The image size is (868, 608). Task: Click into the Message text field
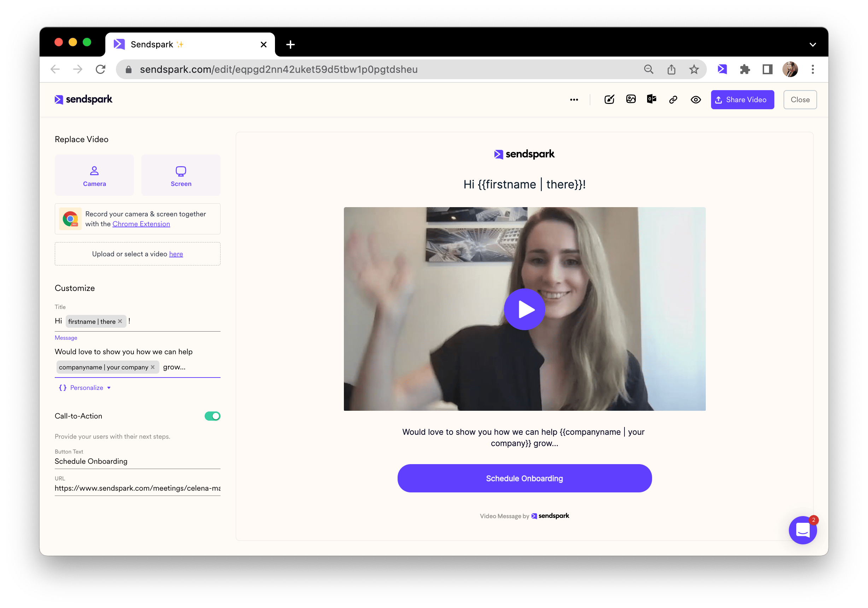tap(137, 359)
